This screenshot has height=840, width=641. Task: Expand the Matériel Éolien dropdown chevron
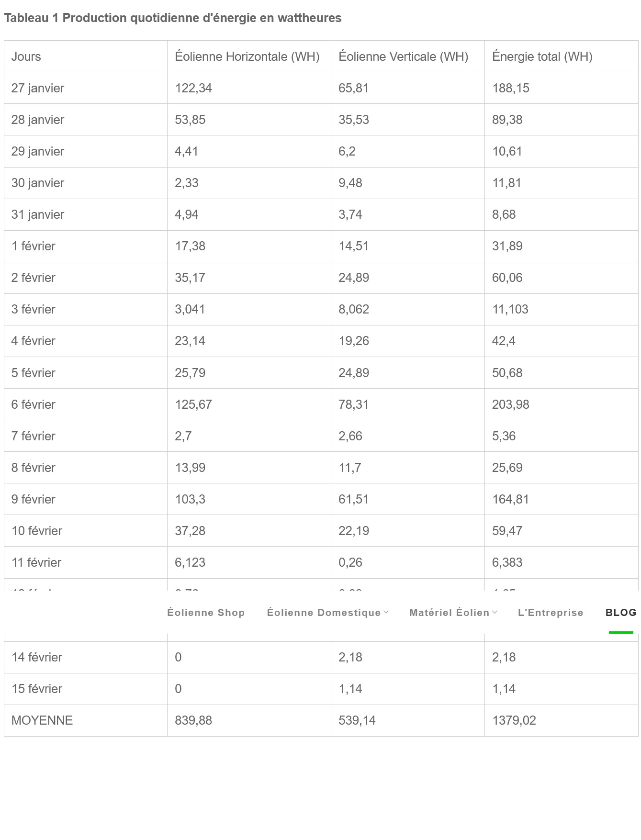pos(495,613)
